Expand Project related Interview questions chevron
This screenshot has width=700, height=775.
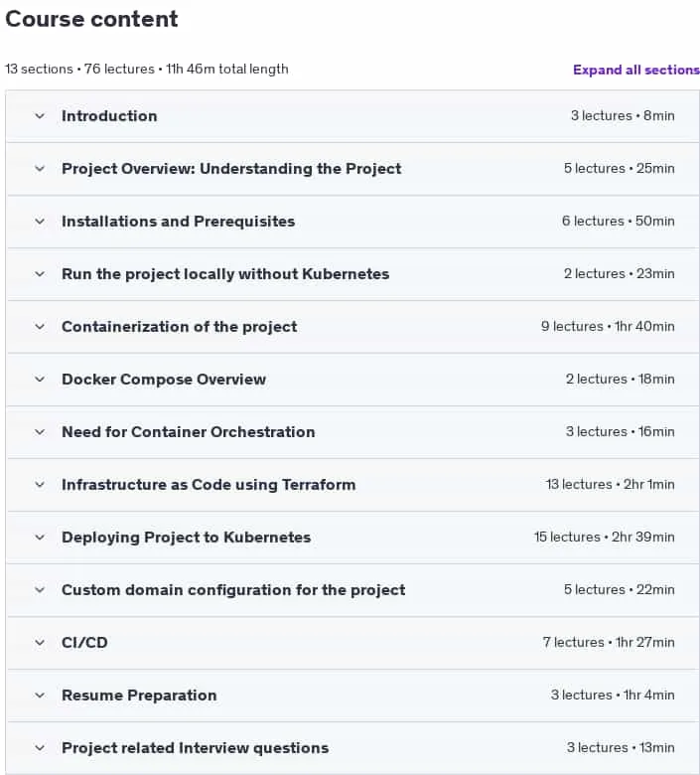[40, 748]
